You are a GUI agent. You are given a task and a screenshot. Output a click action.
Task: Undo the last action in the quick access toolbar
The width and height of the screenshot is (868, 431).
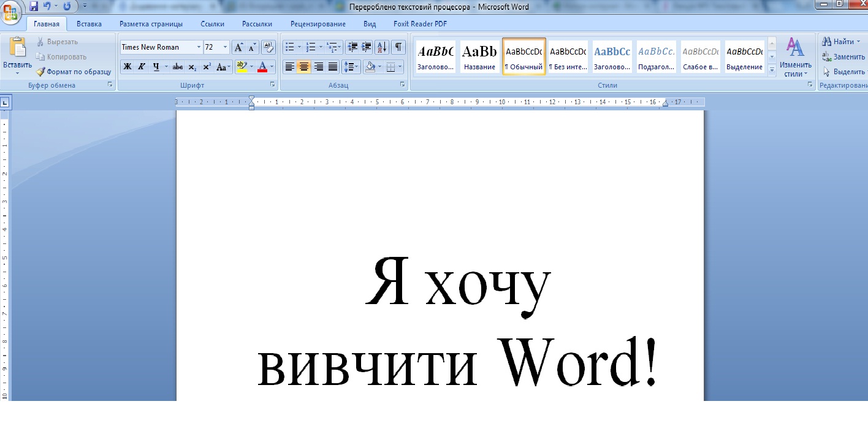click(x=47, y=6)
